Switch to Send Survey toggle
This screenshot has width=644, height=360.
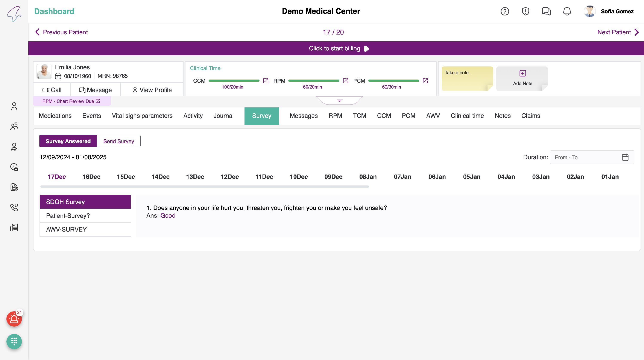point(118,141)
